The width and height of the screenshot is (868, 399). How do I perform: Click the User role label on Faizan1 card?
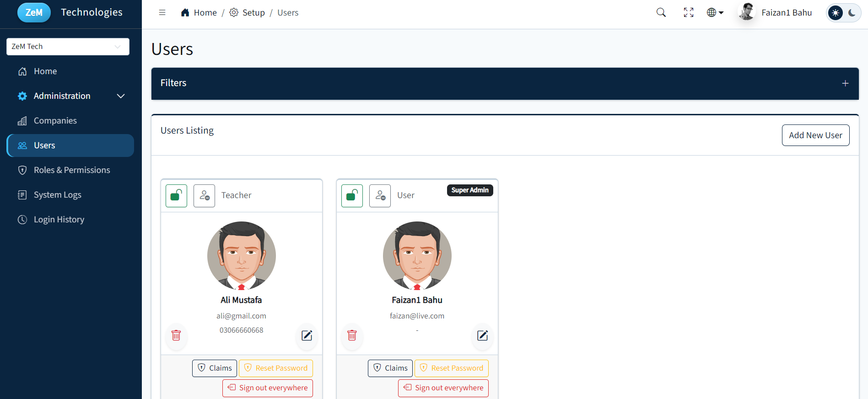pyautogui.click(x=406, y=195)
